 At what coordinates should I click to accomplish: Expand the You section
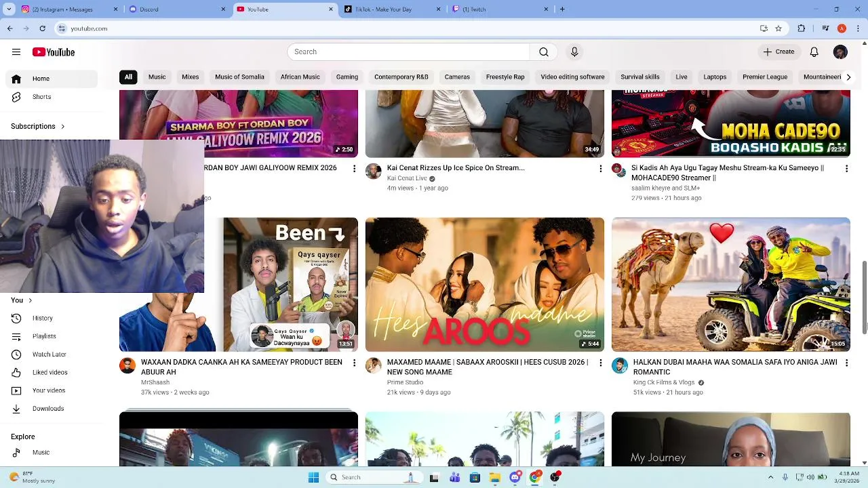tap(21, 300)
